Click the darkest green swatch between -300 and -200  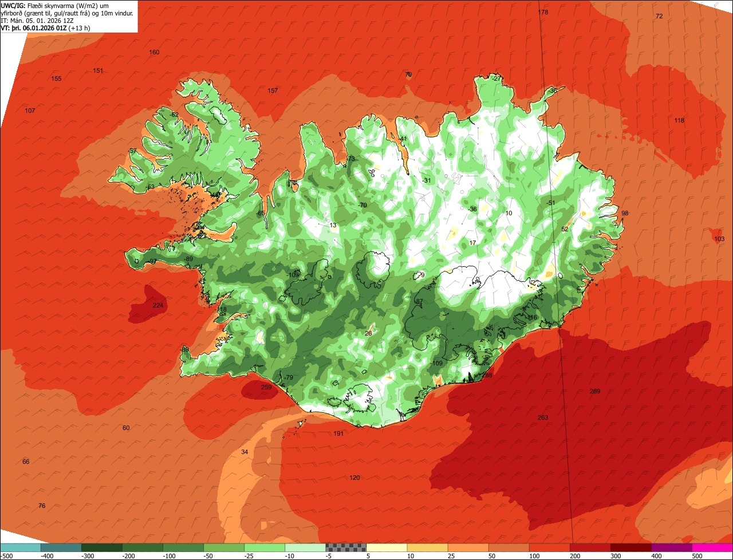pyautogui.click(x=102, y=547)
